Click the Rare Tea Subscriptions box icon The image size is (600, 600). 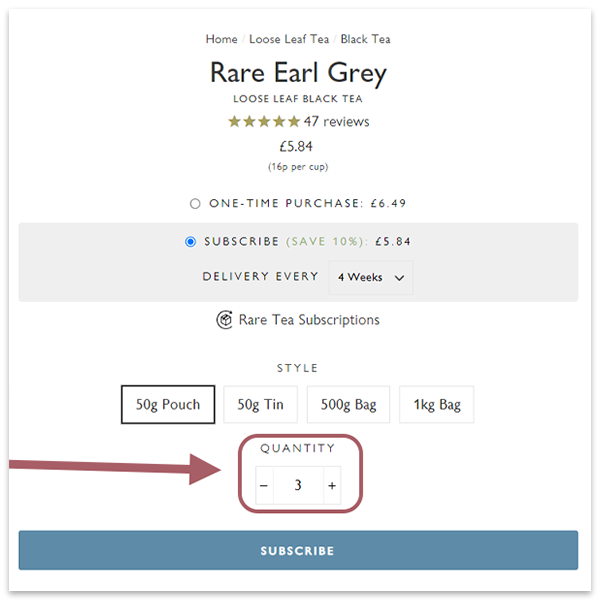click(x=224, y=320)
